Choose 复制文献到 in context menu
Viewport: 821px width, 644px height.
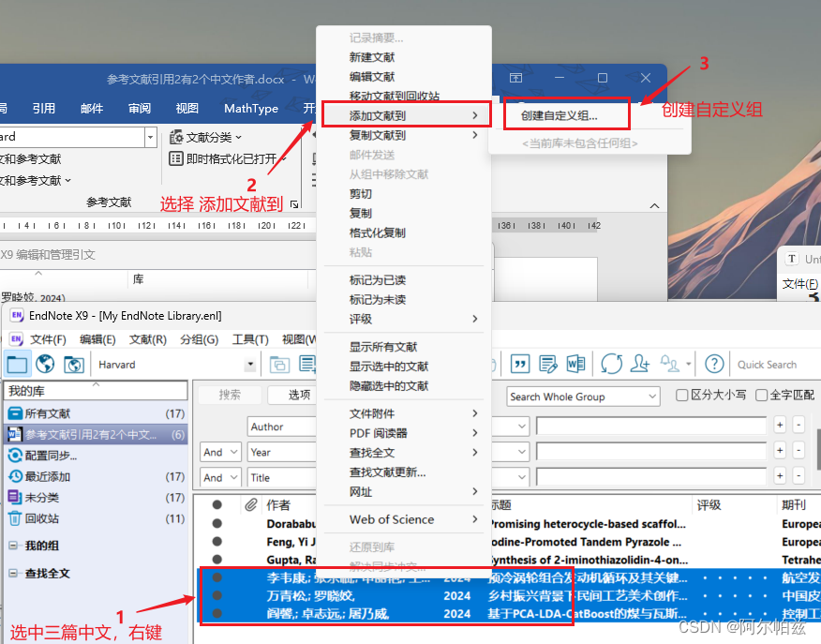[406, 135]
